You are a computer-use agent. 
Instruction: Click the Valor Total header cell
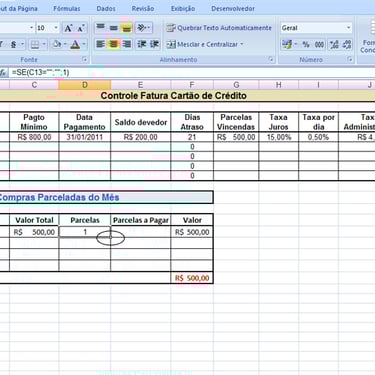tap(34, 220)
